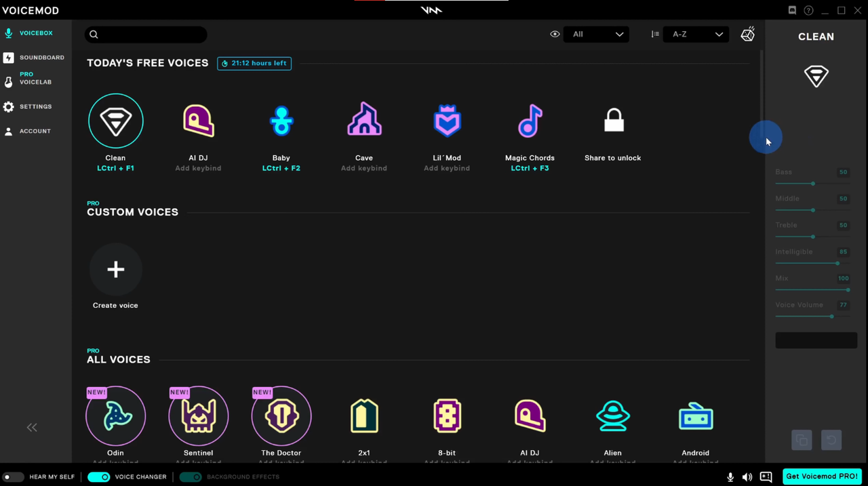Open the new Odin voice

point(115,416)
